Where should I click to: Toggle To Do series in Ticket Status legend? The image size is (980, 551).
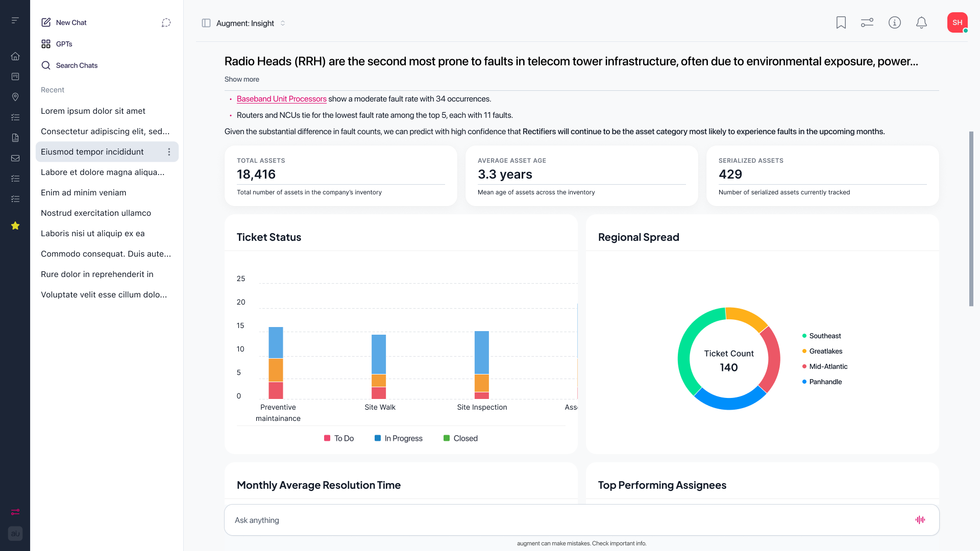point(339,438)
